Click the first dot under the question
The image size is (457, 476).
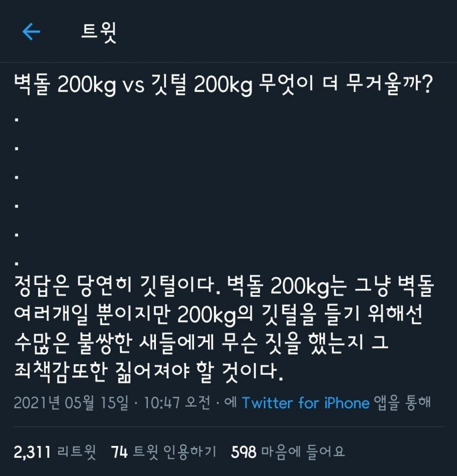(17, 119)
